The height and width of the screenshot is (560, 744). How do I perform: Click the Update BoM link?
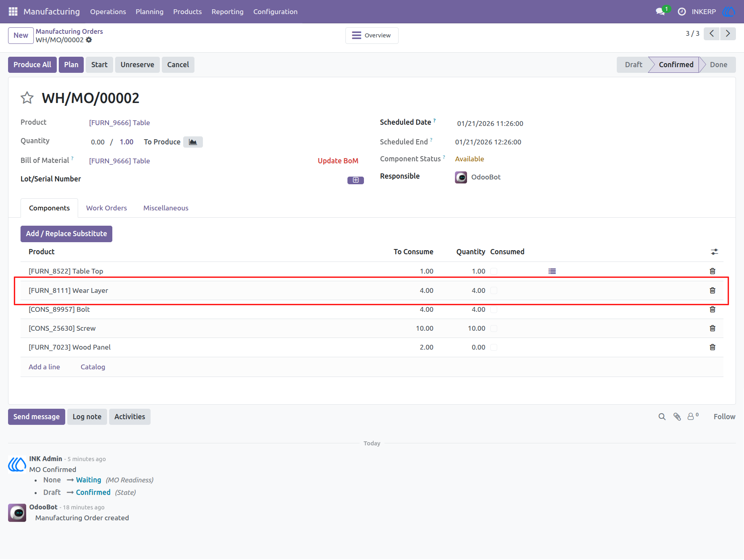(x=338, y=161)
